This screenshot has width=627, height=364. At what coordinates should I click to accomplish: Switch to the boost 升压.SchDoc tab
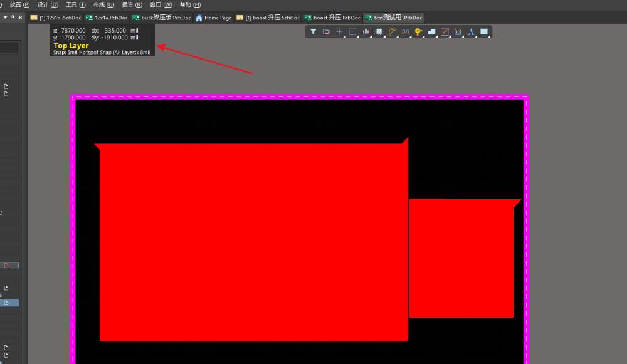[268, 18]
